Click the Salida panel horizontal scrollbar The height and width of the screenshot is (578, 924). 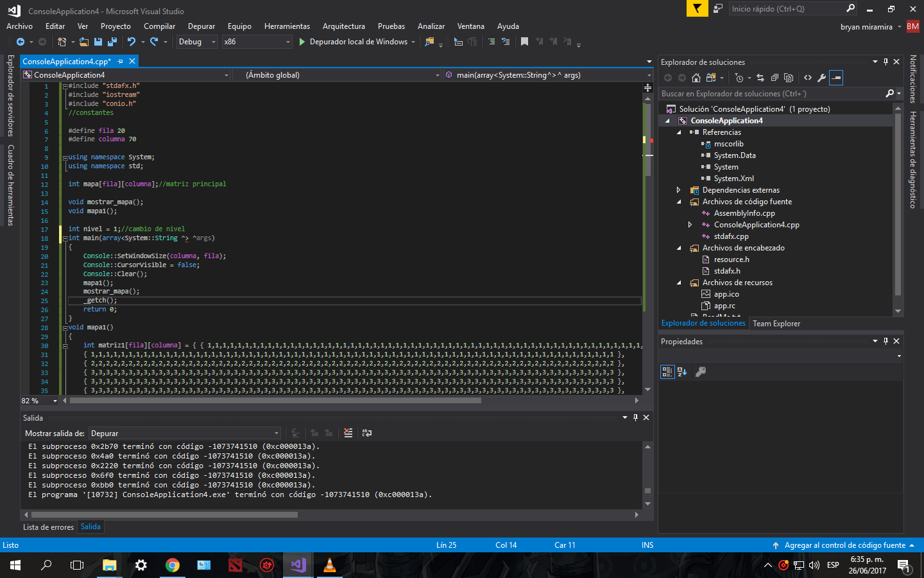pyautogui.click(x=164, y=514)
